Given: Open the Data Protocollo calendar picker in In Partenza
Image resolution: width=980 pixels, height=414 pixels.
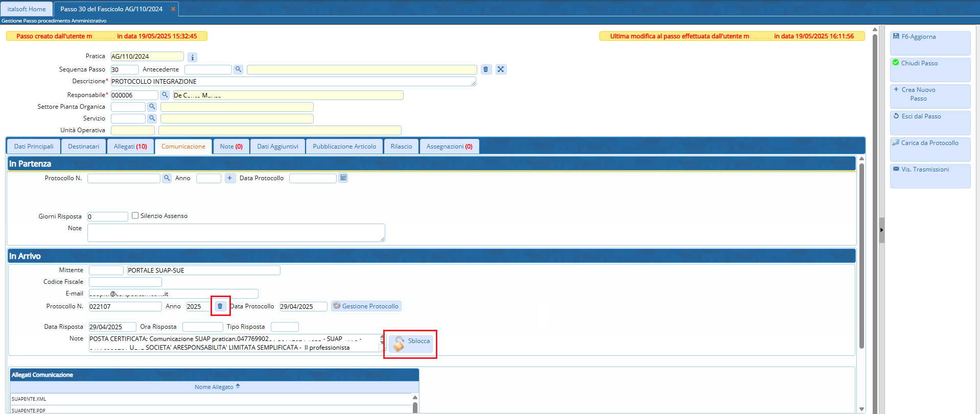Looking at the screenshot, I should [343, 178].
